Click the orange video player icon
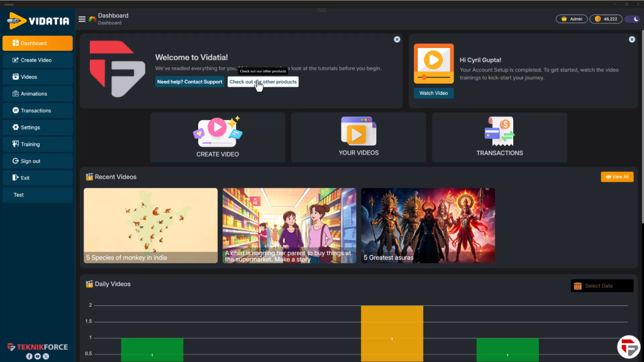The width and height of the screenshot is (644, 362). (x=434, y=63)
